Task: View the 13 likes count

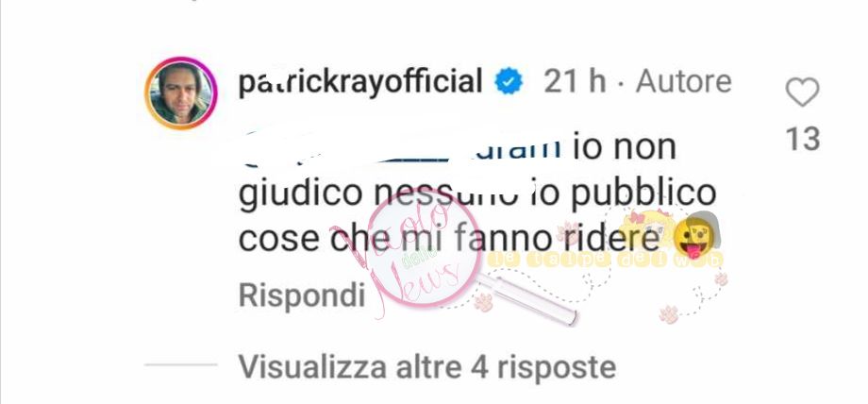Action: pos(803,139)
